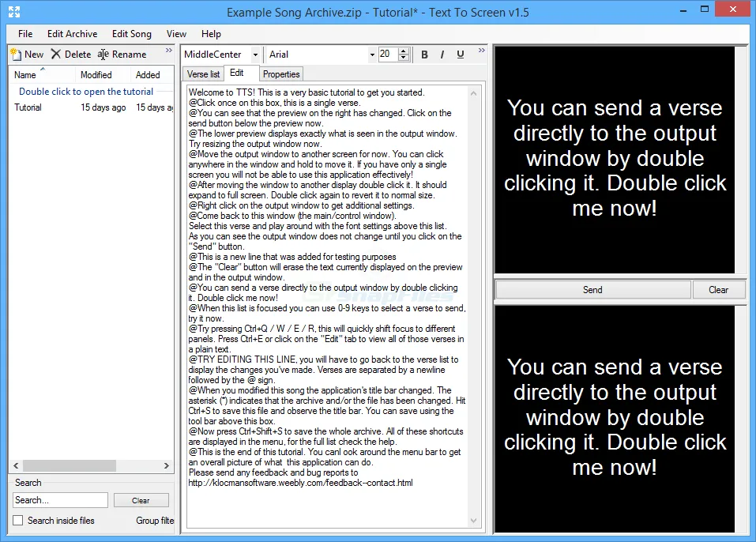The image size is (756, 542).
Task: Toggle italic formatting
Action: pos(442,55)
